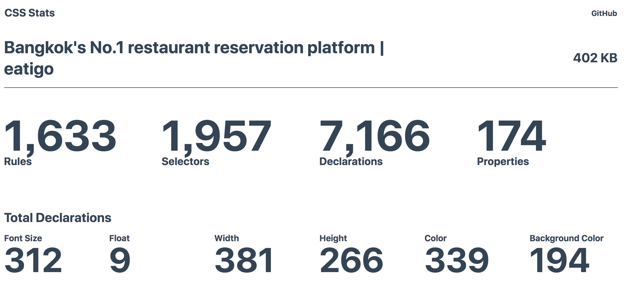The width and height of the screenshot is (644, 295).
Task: Select the Rules label
Action: click(x=18, y=162)
